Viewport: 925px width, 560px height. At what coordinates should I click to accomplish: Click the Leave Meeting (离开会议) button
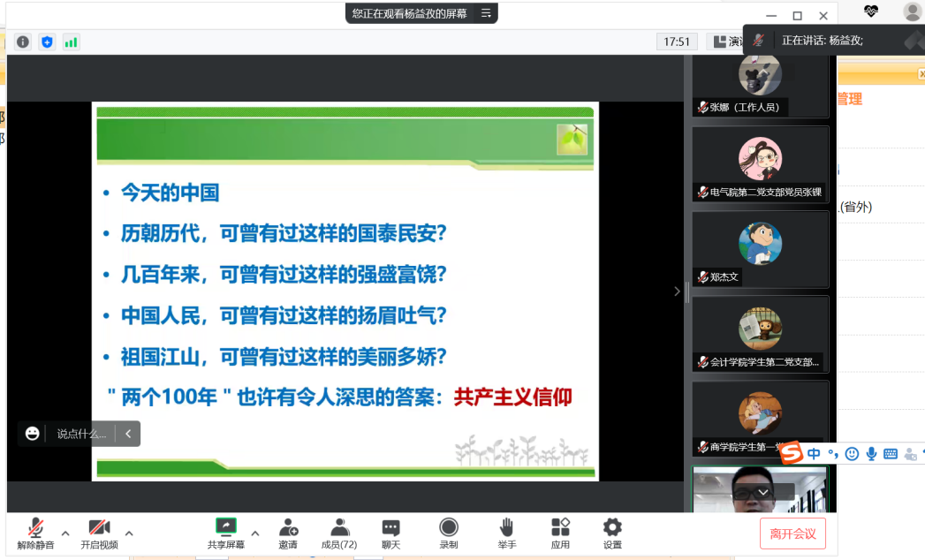792,534
